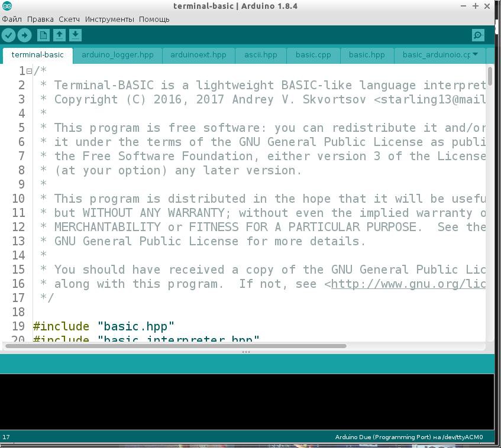Click the MERCHANTABILITY line text
Screen dimensions: 501x448
click(x=263, y=227)
